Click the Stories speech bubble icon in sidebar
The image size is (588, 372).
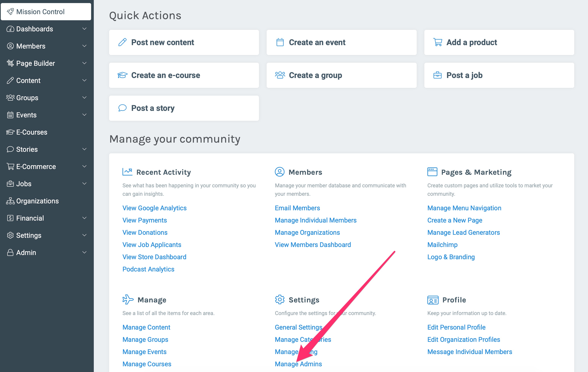click(x=10, y=149)
